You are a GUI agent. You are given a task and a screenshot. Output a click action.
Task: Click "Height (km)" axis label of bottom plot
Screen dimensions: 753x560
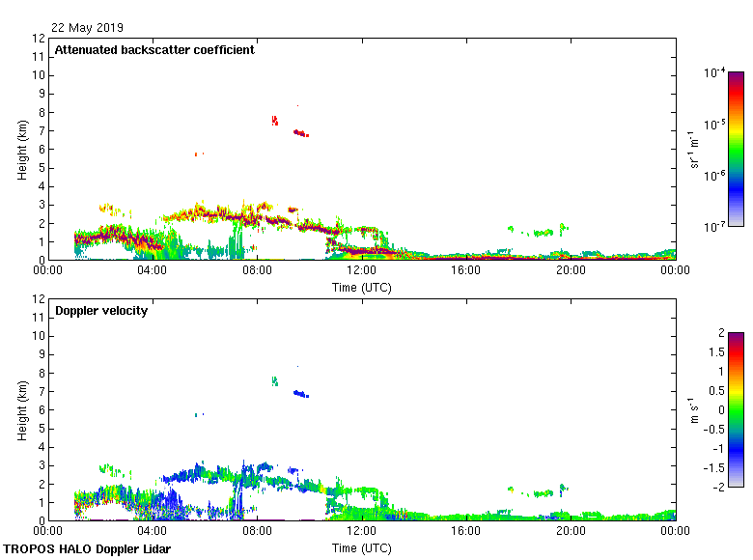point(21,410)
